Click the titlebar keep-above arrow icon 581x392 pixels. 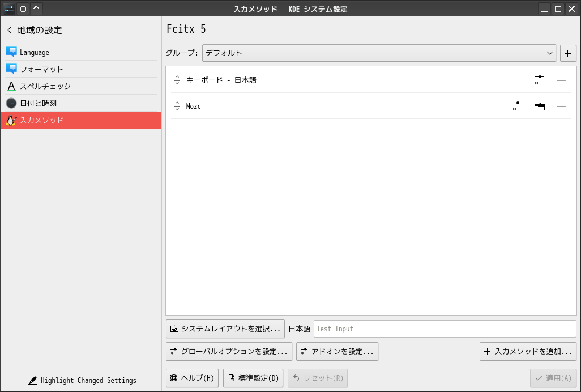(x=36, y=8)
